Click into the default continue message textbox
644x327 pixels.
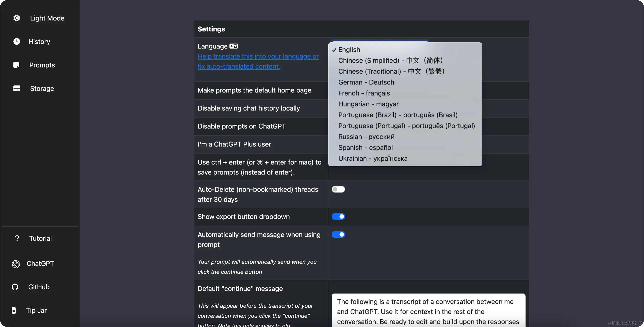[428, 311]
